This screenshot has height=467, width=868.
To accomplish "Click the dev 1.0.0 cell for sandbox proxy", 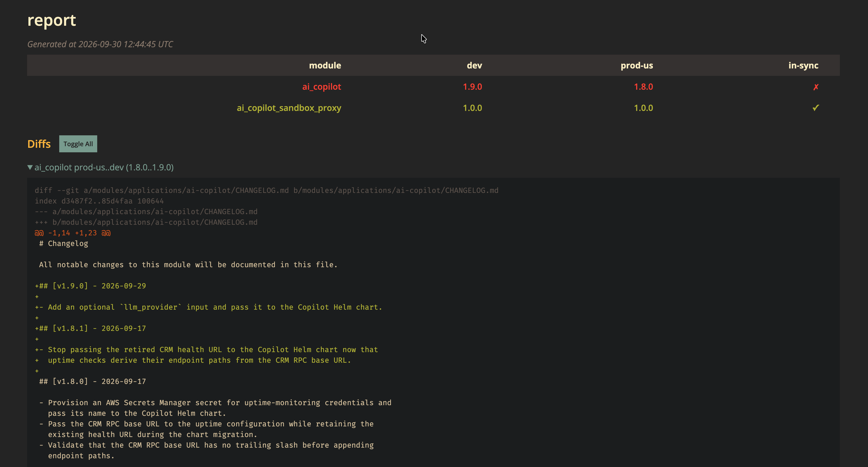I will [473, 108].
